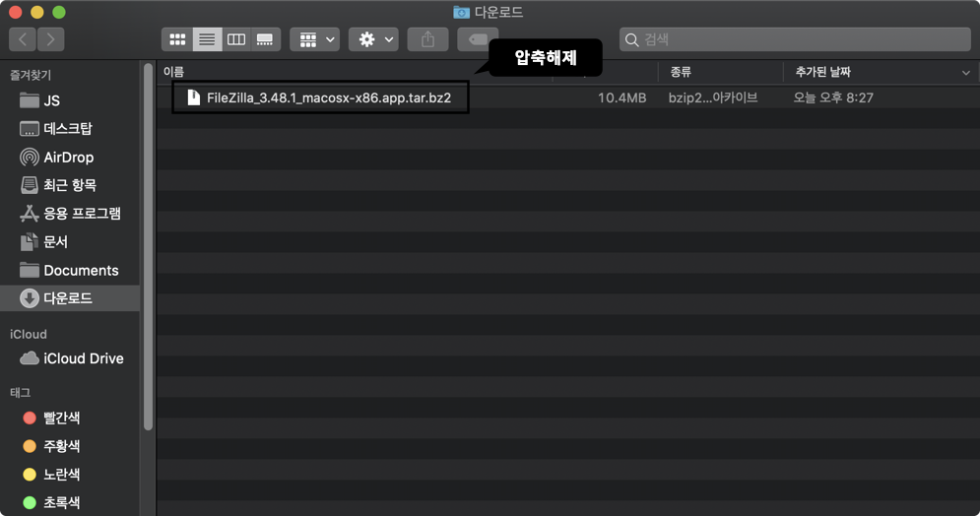Switch to list view
The image size is (980, 516).
tap(207, 39)
